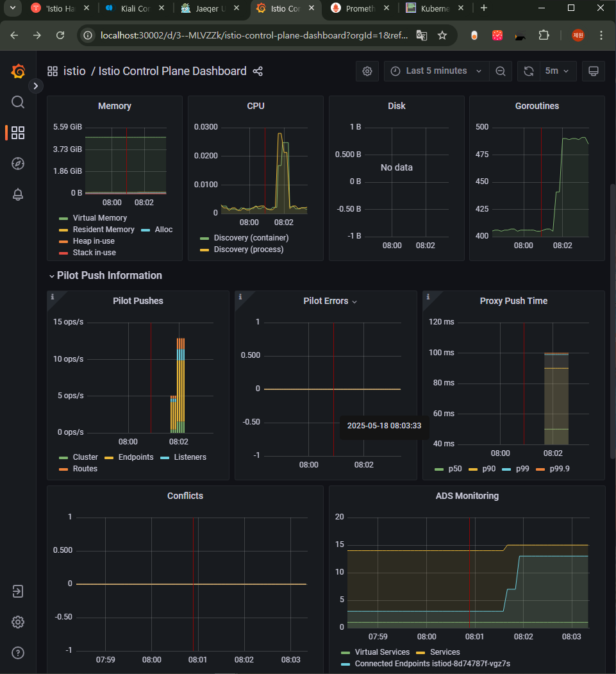Click the p90 legend color swatch

click(x=473, y=469)
